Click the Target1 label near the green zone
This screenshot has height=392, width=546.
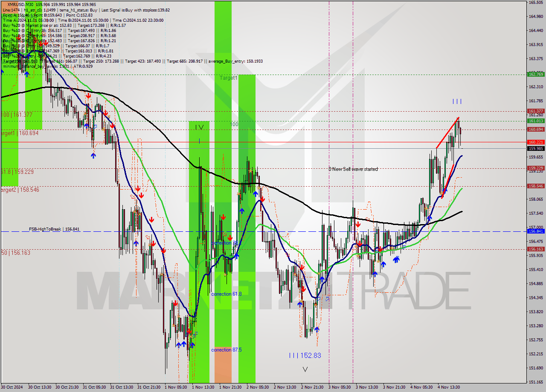coord(229,78)
